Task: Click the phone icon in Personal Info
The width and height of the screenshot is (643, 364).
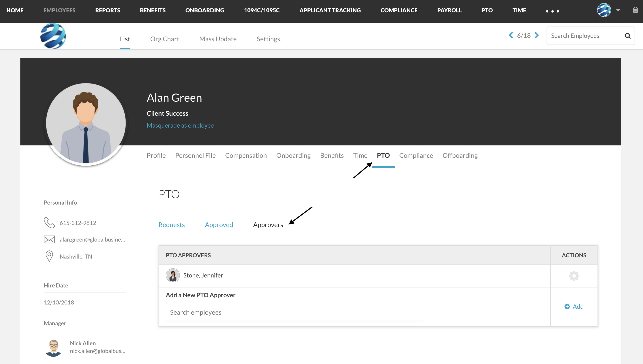Action: [x=49, y=222]
